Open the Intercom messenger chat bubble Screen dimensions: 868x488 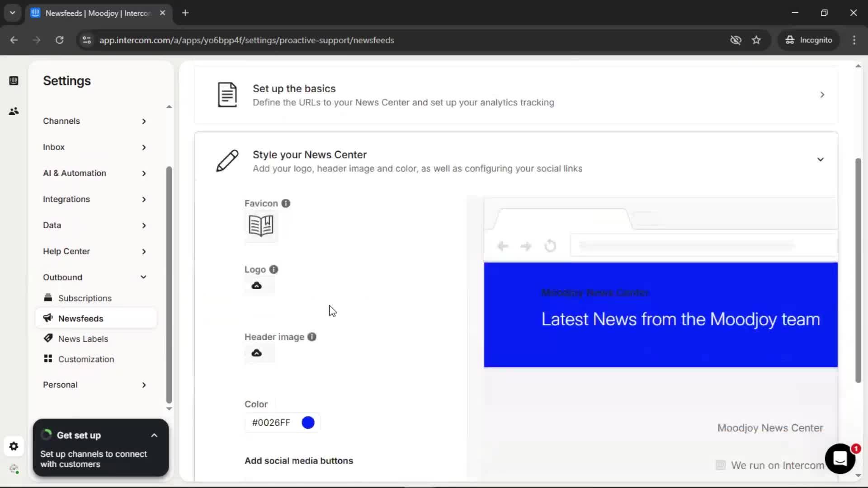840,459
